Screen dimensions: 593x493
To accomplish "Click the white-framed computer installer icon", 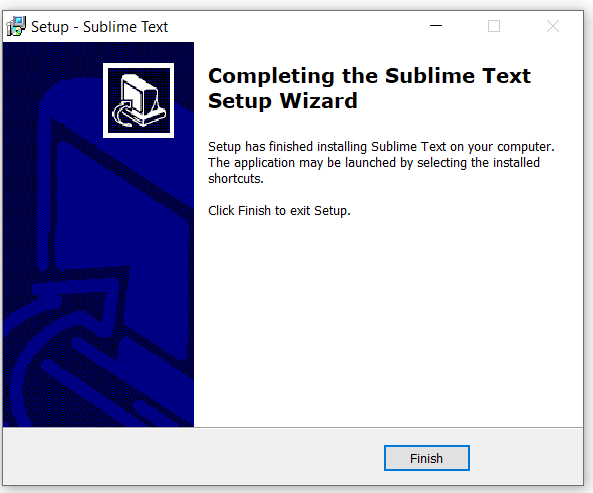I will pyautogui.click(x=138, y=101).
